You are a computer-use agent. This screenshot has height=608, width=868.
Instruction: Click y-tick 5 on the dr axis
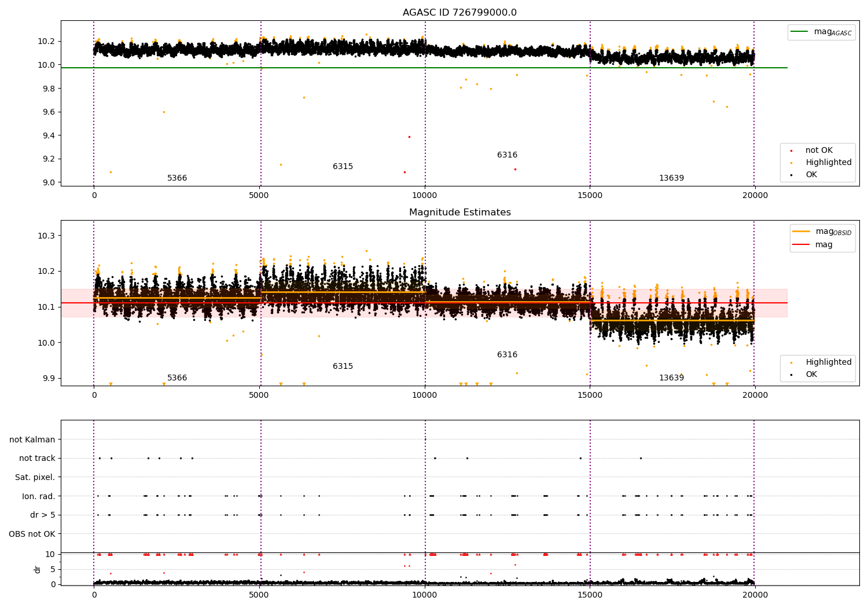pyautogui.click(x=53, y=570)
